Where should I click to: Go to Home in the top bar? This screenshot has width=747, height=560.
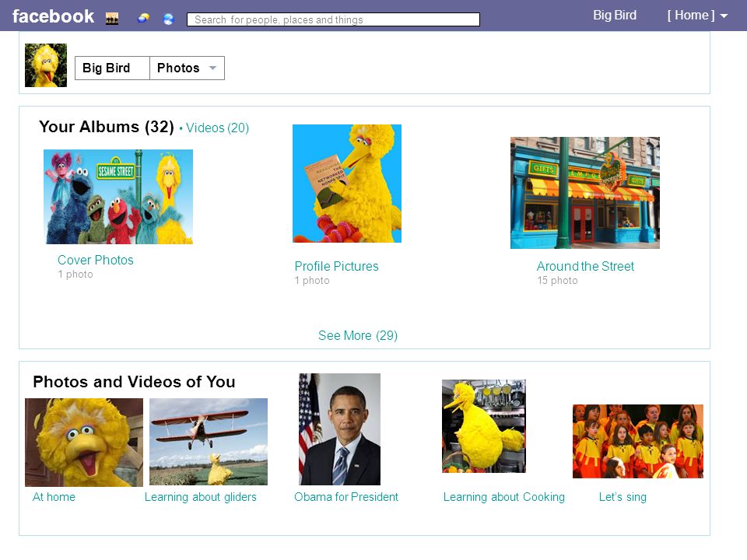tap(691, 16)
